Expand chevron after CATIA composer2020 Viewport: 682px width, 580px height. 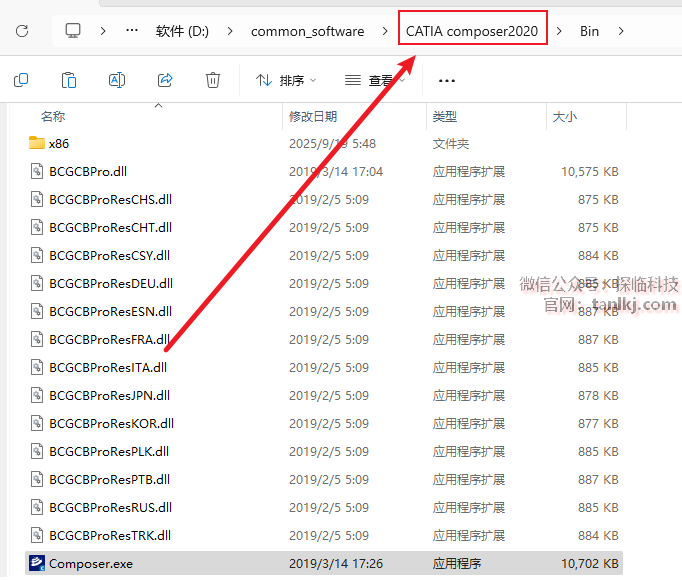point(559,31)
